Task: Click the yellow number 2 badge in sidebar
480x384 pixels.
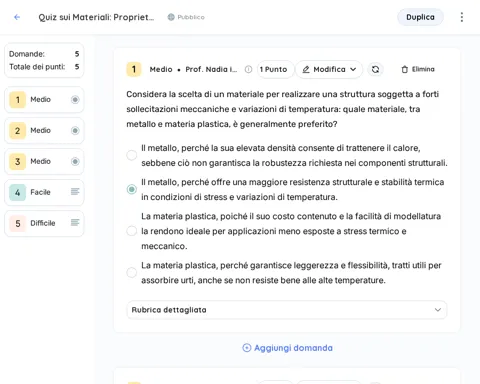Action: click(18, 131)
